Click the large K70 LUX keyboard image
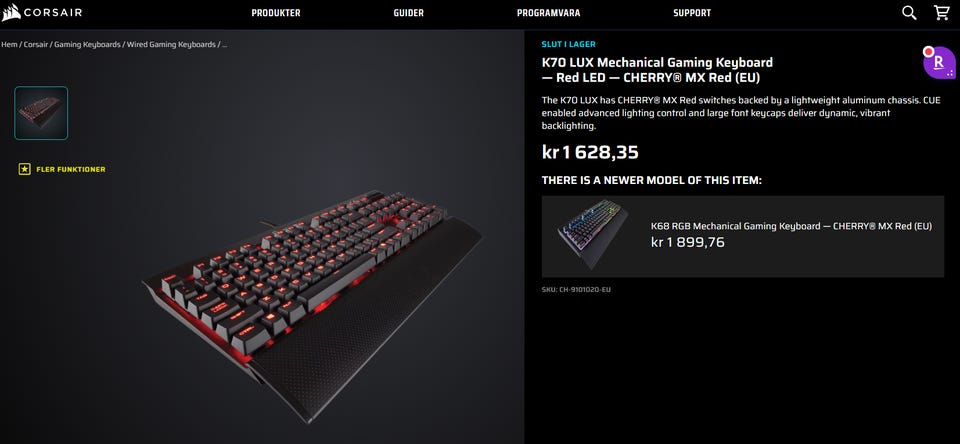This screenshot has height=444, width=960. click(x=312, y=306)
